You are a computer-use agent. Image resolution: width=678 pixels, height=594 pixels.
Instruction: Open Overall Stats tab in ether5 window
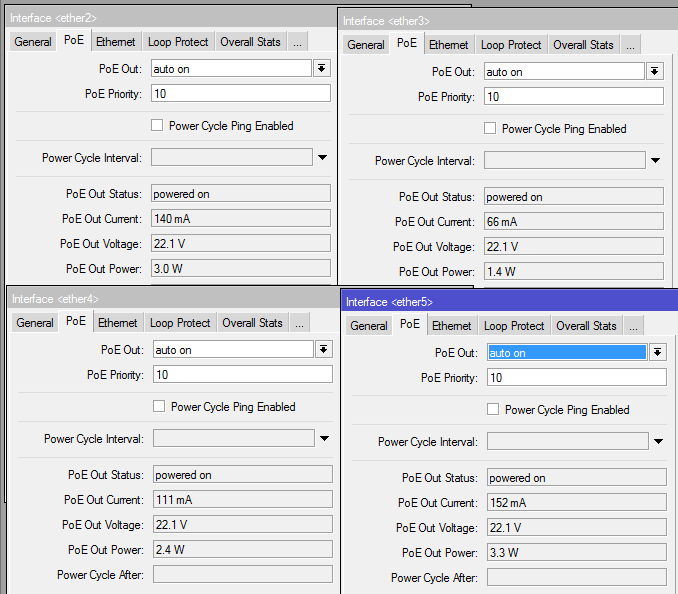(586, 326)
